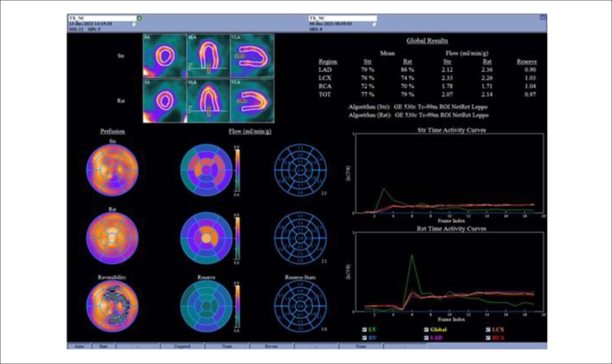Image resolution: width=612 pixels, height=364 pixels.
Task: Click the Ungated button in the bottom bar
Action: click(182, 346)
